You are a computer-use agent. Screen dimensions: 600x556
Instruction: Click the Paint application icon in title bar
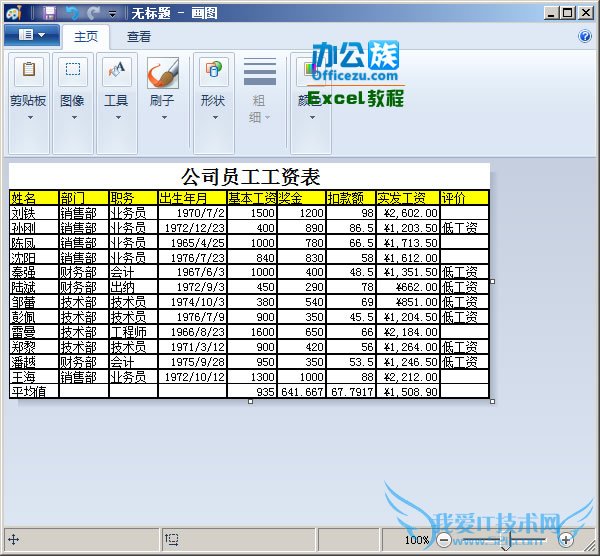[x=13, y=13]
